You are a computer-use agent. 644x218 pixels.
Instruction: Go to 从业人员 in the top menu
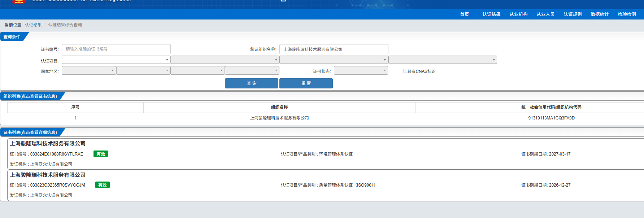pyautogui.click(x=545, y=14)
